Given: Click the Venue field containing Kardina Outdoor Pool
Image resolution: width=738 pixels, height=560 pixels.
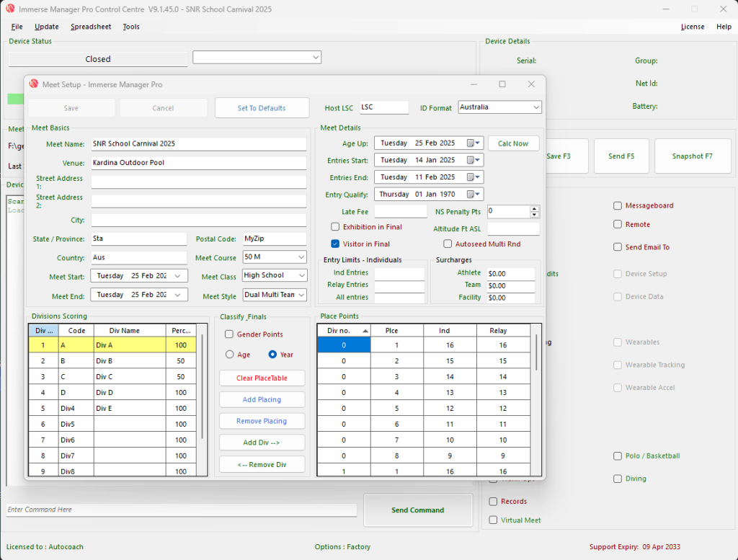Looking at the screenshot, I should [199, 163].
